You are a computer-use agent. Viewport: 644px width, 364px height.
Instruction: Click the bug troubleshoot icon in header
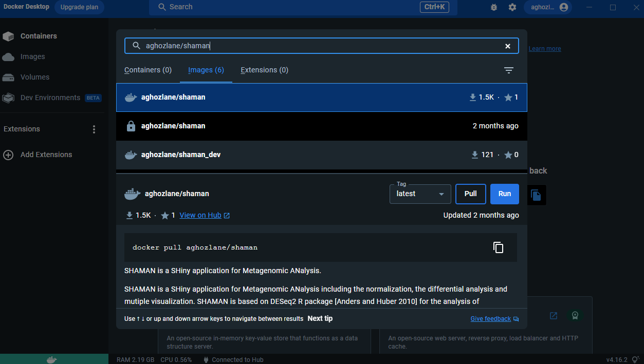494,7
